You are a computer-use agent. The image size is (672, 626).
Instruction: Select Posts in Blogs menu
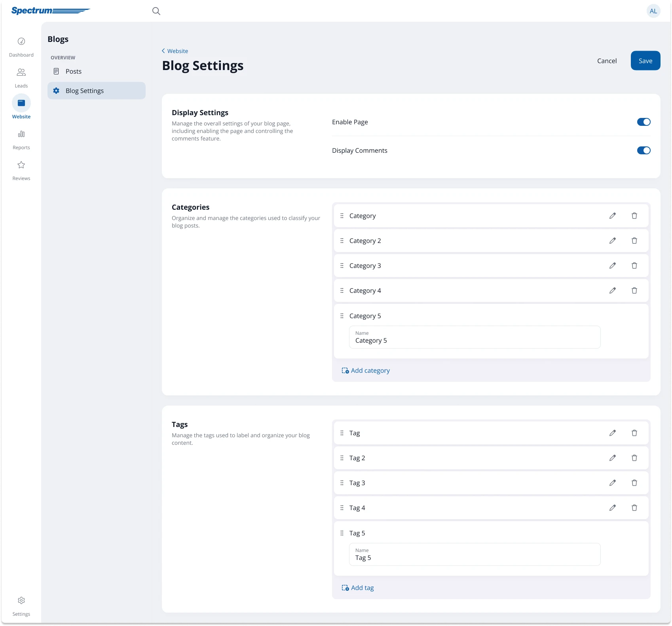(73, 71)
